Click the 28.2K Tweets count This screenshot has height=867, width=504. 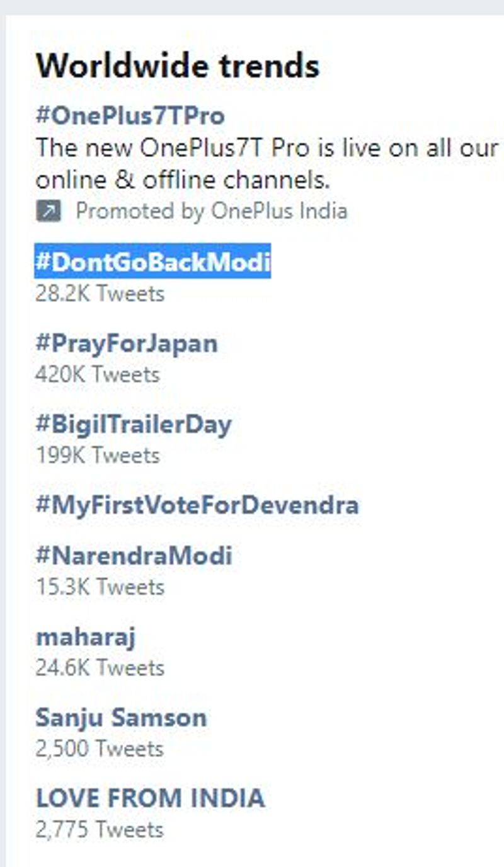coord(100,294)
